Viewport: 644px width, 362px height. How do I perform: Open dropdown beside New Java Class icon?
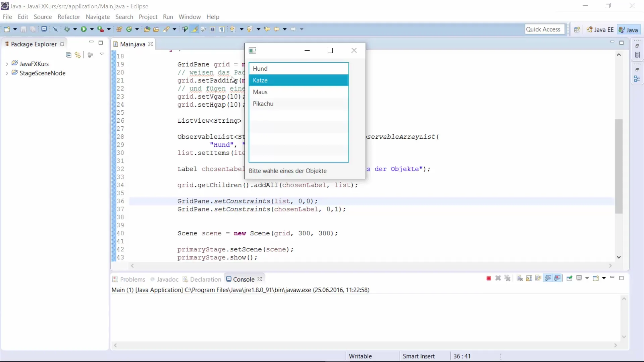[137, 29]
